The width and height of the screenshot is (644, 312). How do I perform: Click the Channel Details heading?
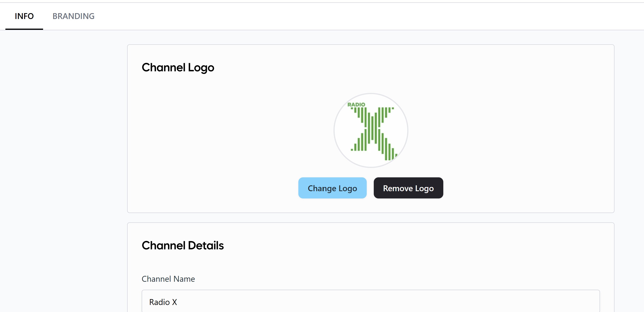tap(182, 245)
